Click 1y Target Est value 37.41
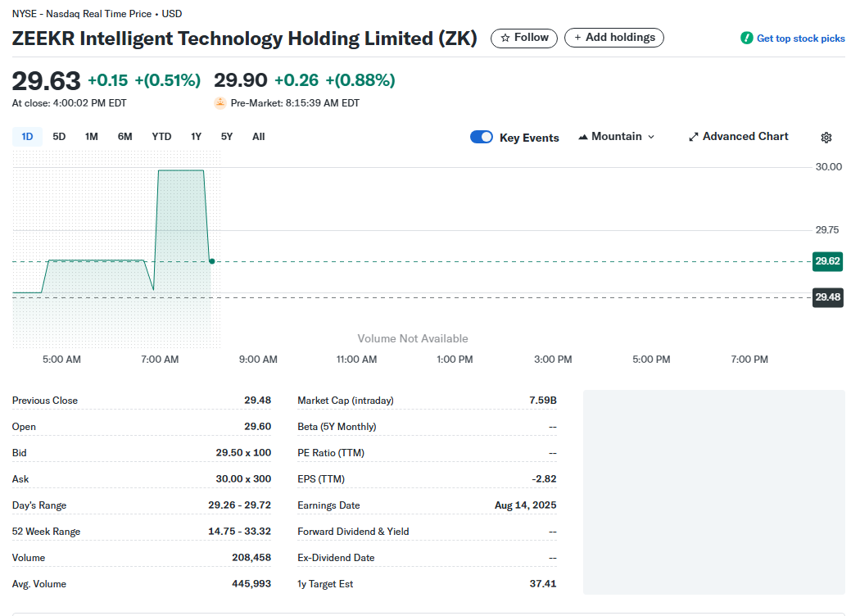Viewport: 860px width, 616px height. click(x=543, y=583)
